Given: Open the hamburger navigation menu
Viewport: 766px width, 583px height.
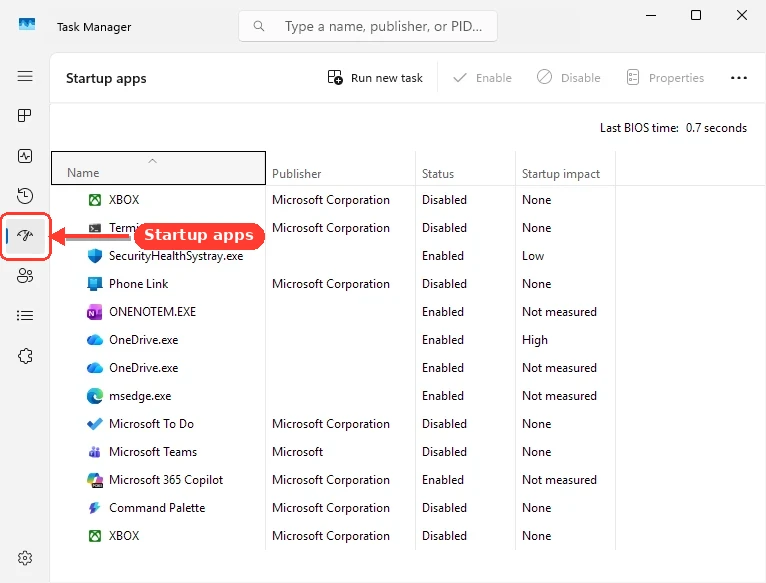Looking at the screenshot, I should click(25, 76).
